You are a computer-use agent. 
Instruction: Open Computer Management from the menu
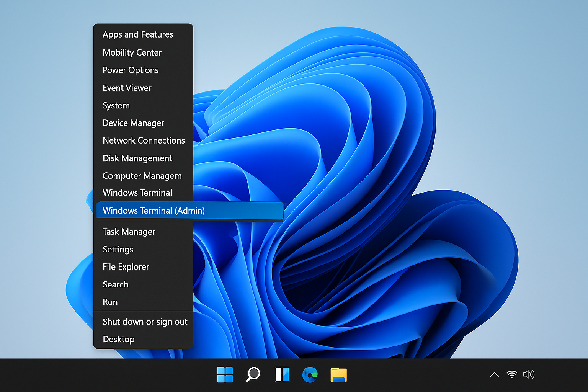click(142, 176)
